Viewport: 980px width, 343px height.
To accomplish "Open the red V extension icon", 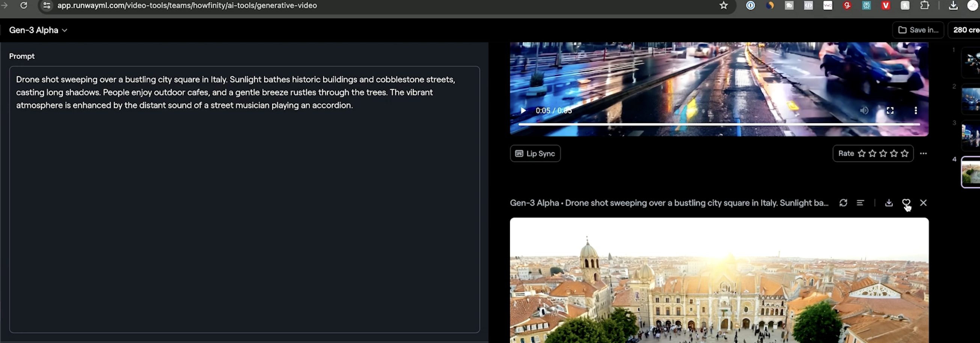I will coord(886,5).
